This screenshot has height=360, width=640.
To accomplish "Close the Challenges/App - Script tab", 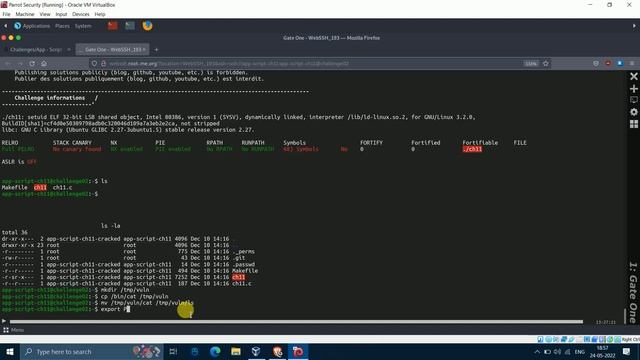I will [x=69, y=49].
